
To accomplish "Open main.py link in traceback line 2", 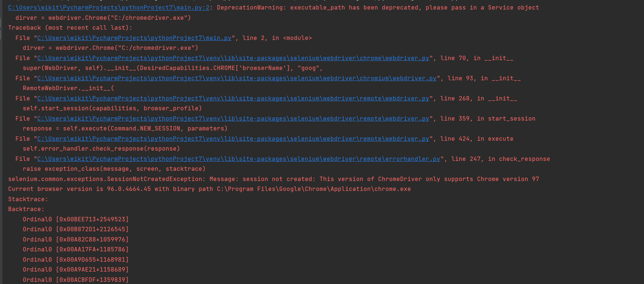I will [134, 38].
